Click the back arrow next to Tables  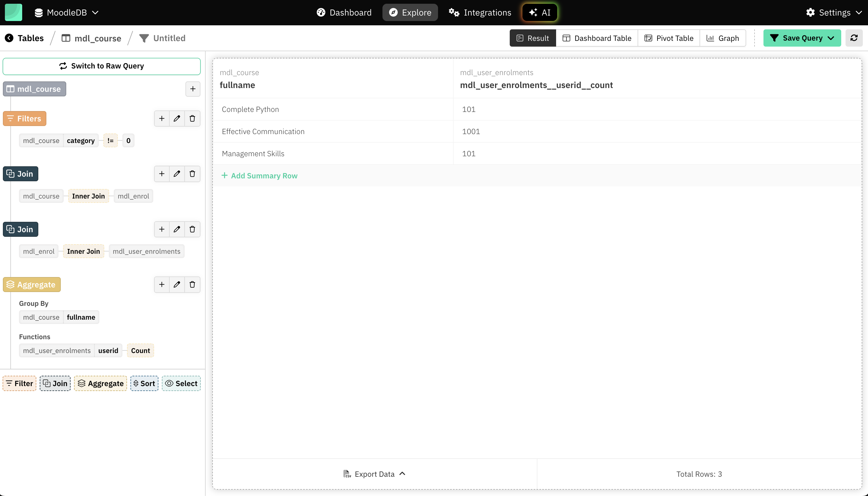(9, 38)
